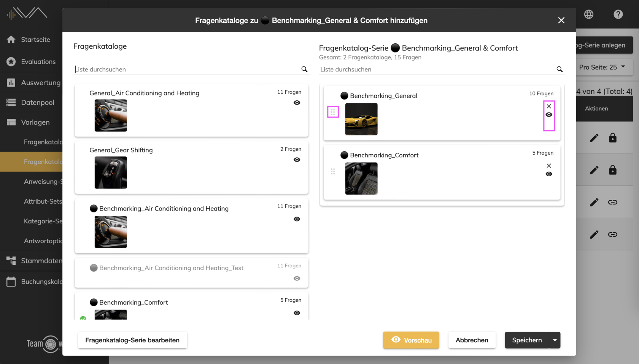639x364 pixels.
Task: Click pencil edit icon in fourth table row
Action: [x=594, y=234]
